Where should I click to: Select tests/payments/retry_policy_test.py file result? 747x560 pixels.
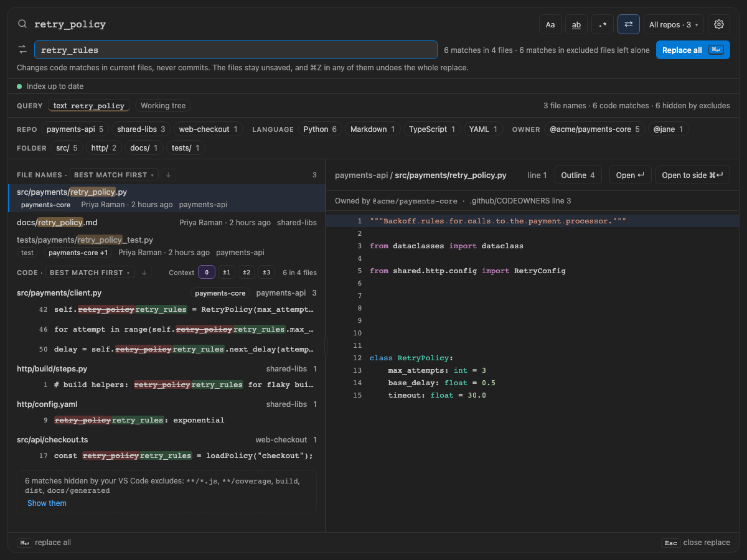tap(166, 246)
